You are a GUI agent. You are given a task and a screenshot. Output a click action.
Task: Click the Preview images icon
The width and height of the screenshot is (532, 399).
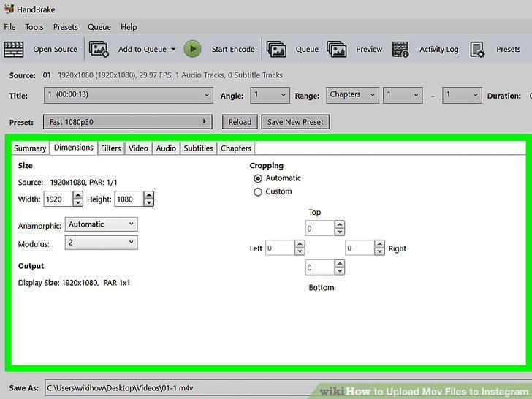point(337,49)
